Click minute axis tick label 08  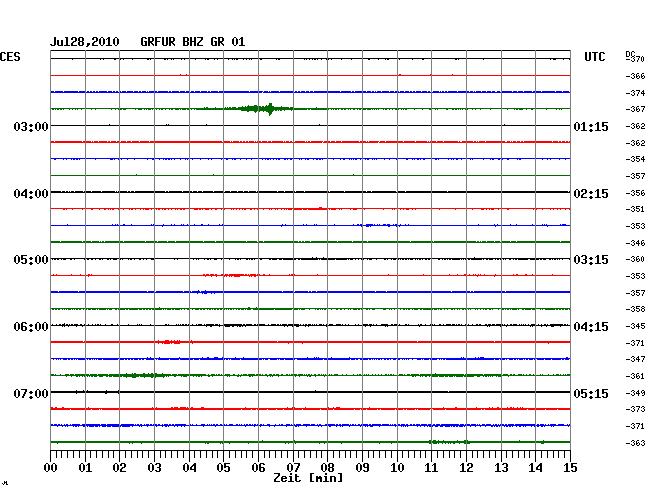click(327, 468)
